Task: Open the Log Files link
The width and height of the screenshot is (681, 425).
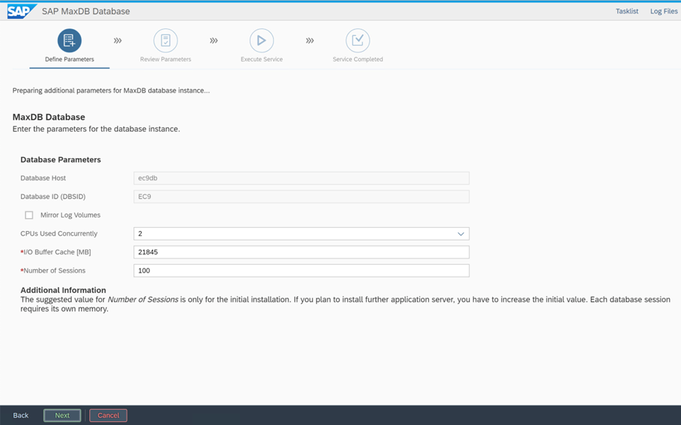Action: coord(664,11)
